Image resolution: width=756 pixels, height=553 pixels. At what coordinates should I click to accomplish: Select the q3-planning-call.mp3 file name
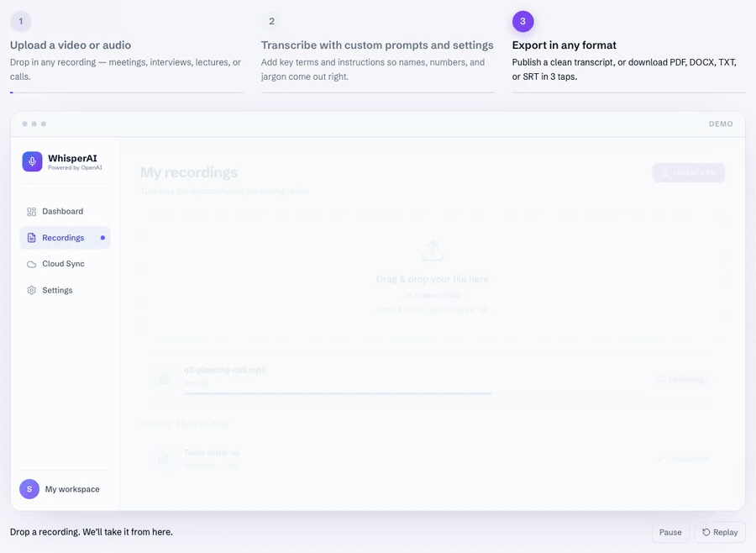(224, 370)
